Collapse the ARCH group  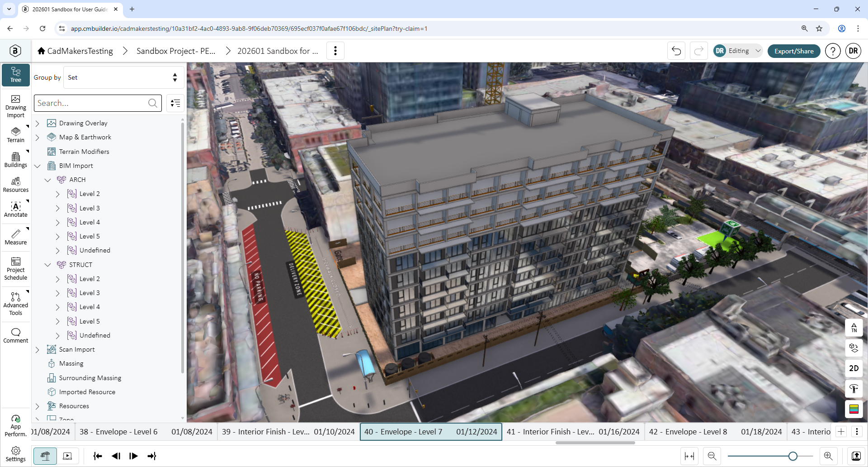click(x=47, y=180)
